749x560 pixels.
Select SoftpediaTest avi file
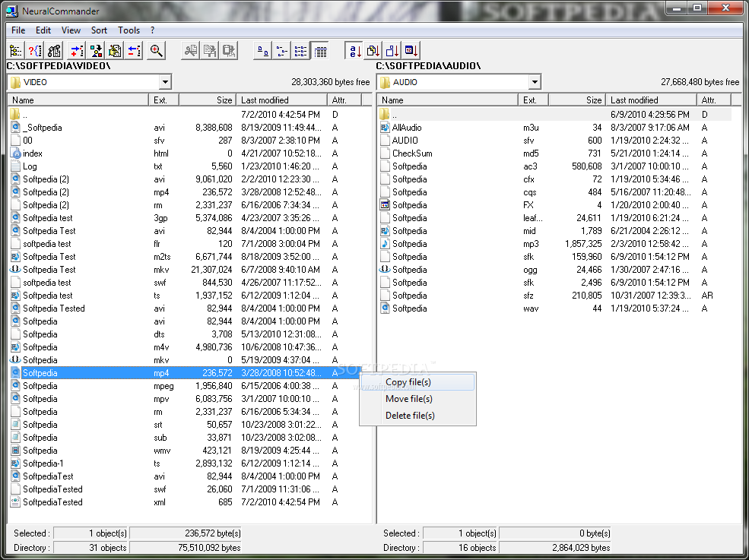click(x=48, y=476)
